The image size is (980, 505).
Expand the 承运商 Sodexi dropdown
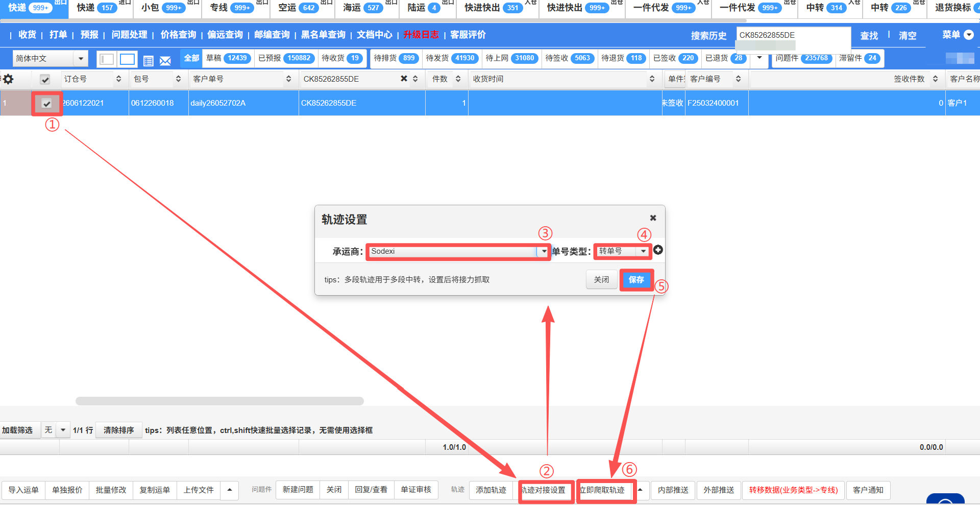pyautogui.click(x=544, y=251)
